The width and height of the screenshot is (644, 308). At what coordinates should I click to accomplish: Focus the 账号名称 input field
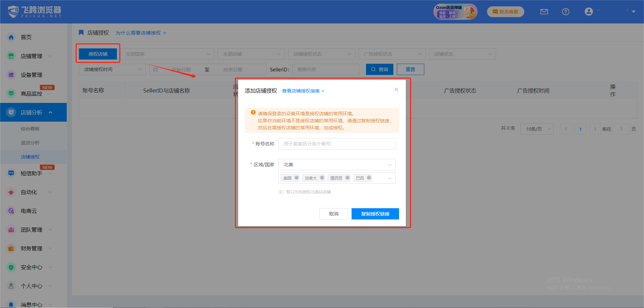(x=337, y=144)
